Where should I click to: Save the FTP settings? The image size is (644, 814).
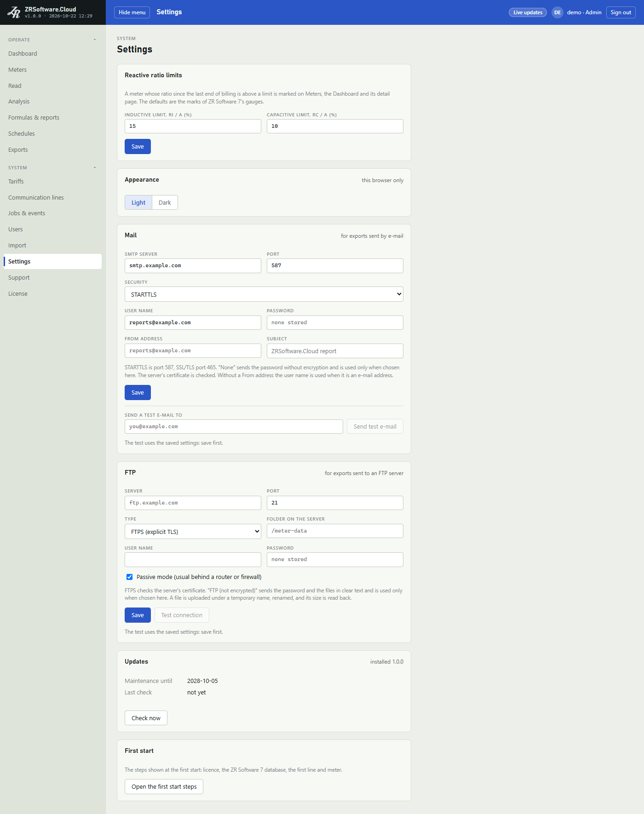(138, 615)
